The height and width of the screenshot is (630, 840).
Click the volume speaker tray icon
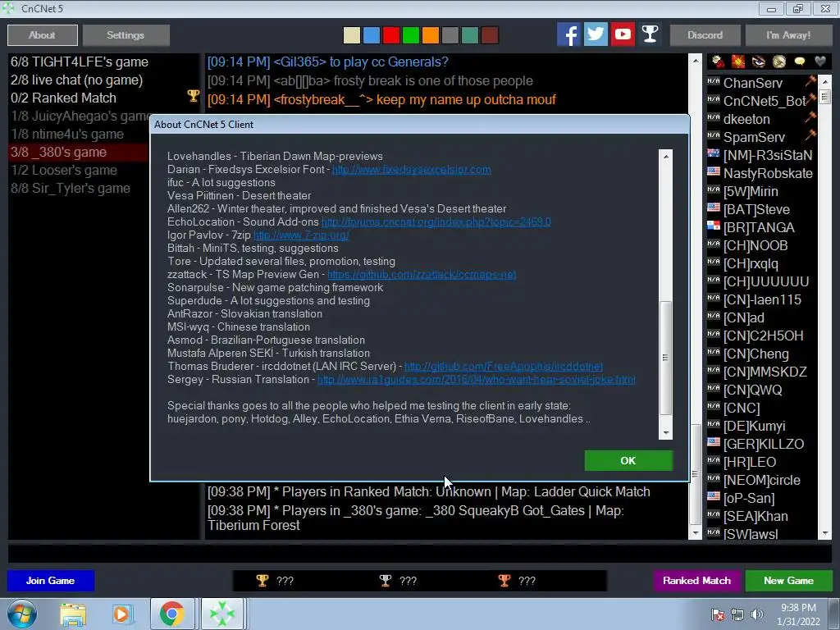756,614
